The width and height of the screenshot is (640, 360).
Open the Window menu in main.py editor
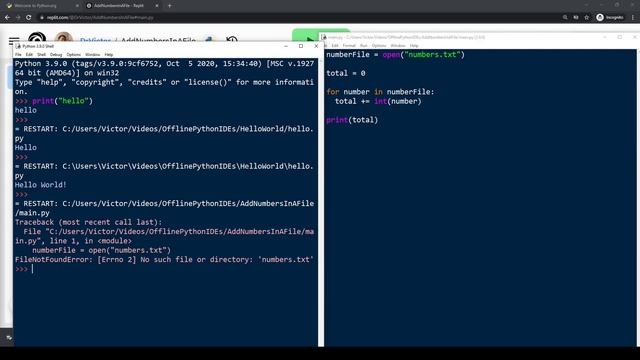pyautogui.click(x=398, y=46)
